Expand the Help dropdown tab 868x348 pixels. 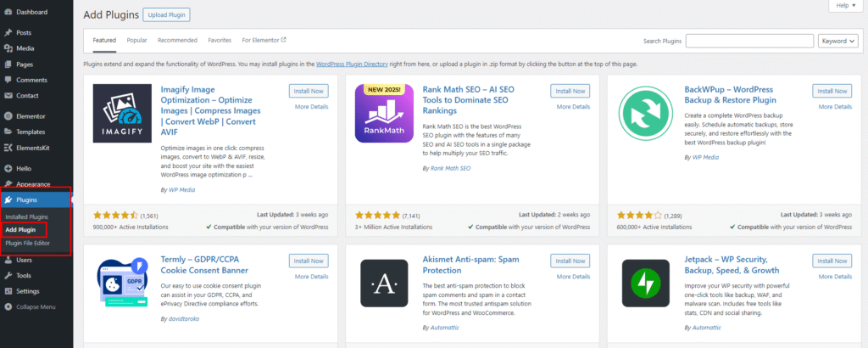[x=846, y=6]
